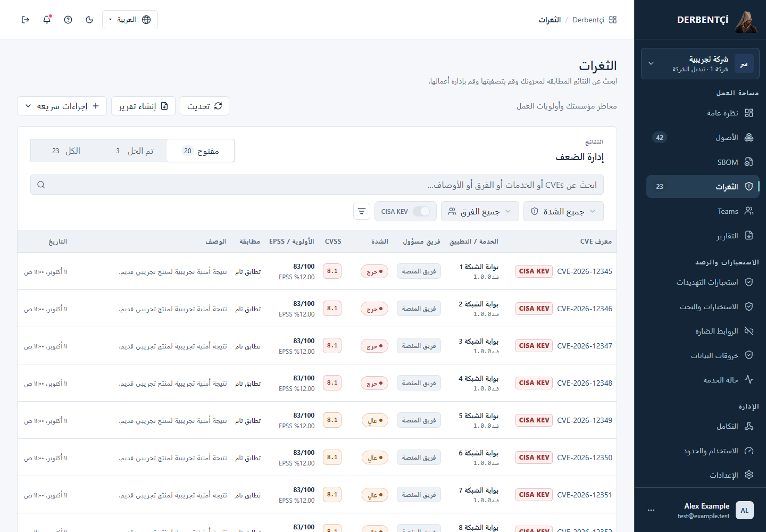
Task: Open حالة الخدمة service status item
Action: coord(703,380)
